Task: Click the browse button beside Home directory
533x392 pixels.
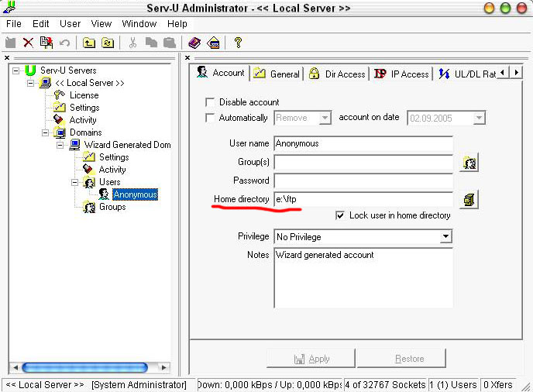Action: click(469, 200)
